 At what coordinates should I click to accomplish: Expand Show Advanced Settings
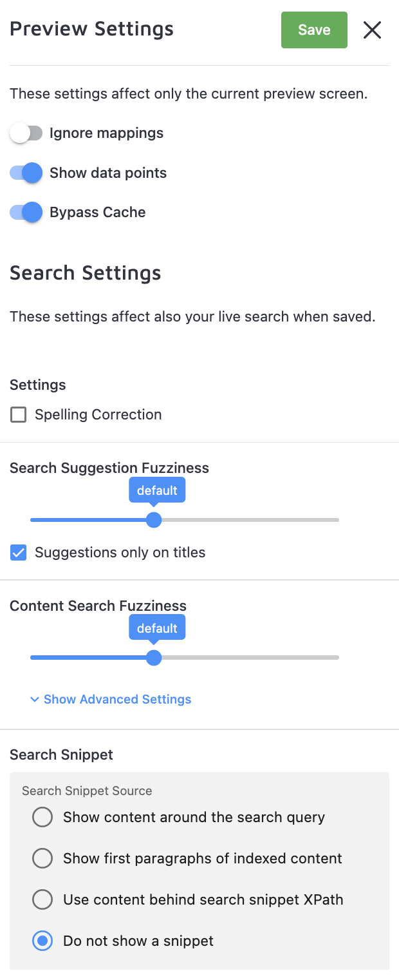(117, 700)
